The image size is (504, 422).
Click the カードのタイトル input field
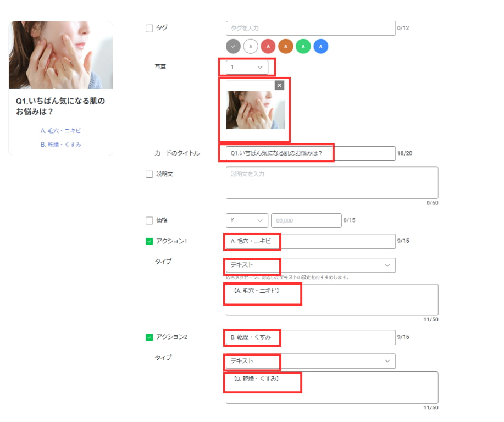[x=311, y=153]
